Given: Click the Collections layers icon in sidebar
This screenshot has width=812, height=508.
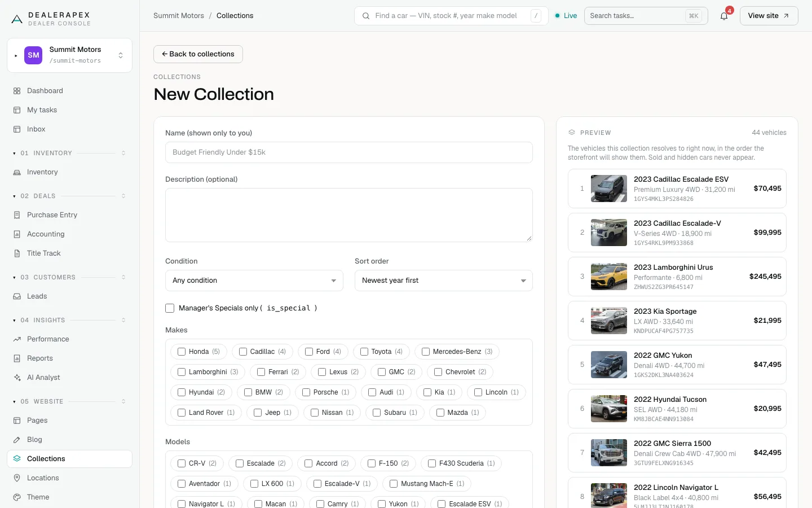Looking at the screenshot, I should click(x=17, y=459).
